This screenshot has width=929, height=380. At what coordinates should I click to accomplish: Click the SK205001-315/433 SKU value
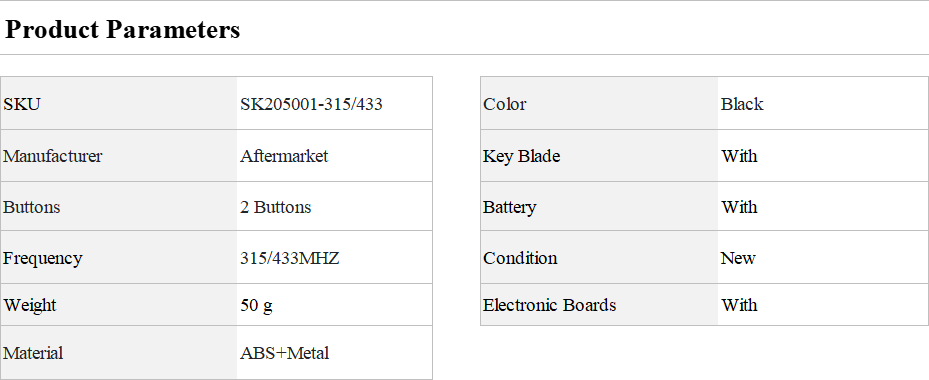click(x=311, y=104)
